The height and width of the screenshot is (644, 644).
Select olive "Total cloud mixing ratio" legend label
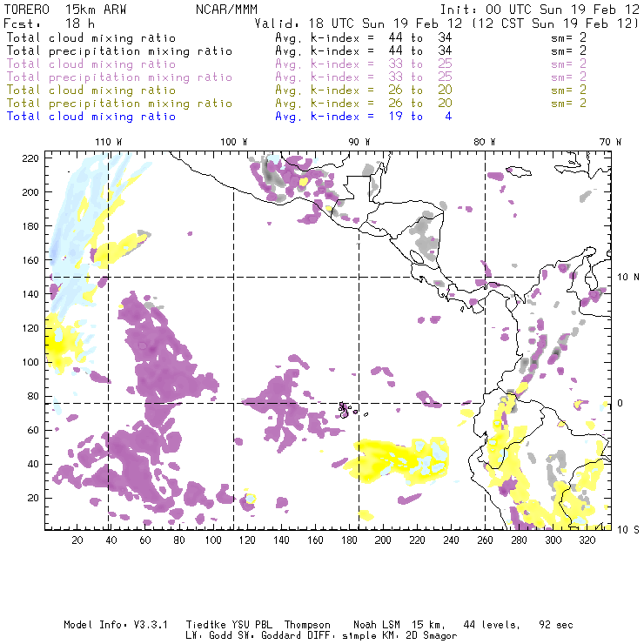point(91,90)
